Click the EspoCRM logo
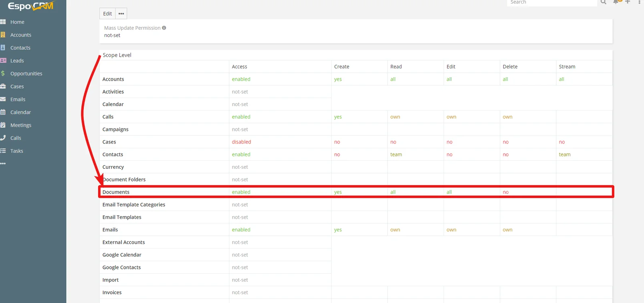 (31, 6)
